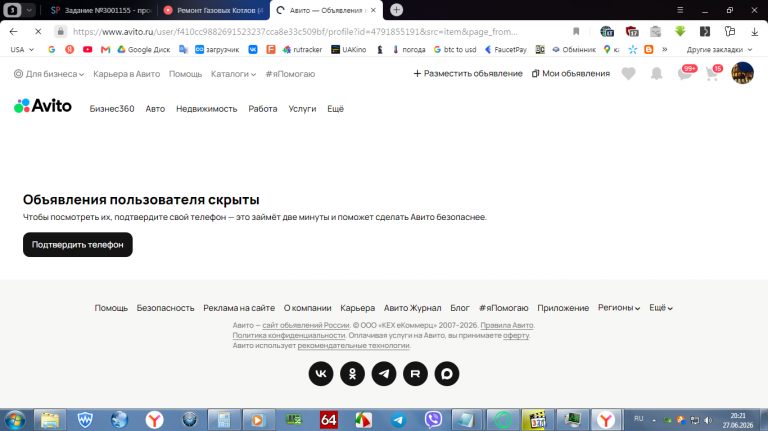Open messages icon with 99+ badge
The image size is (768, 431).
tap(686, 72)
